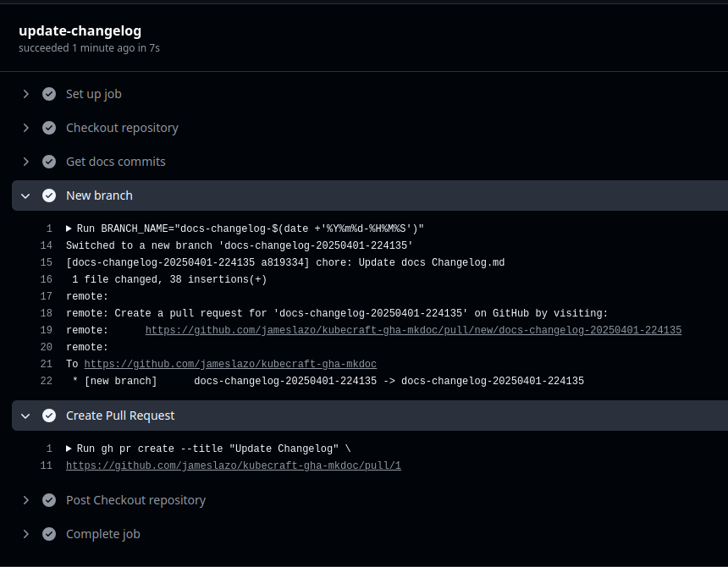Click the white checkmark icon beside New branch
Viewport: 728px width, 567px height.
click(49, 195)
